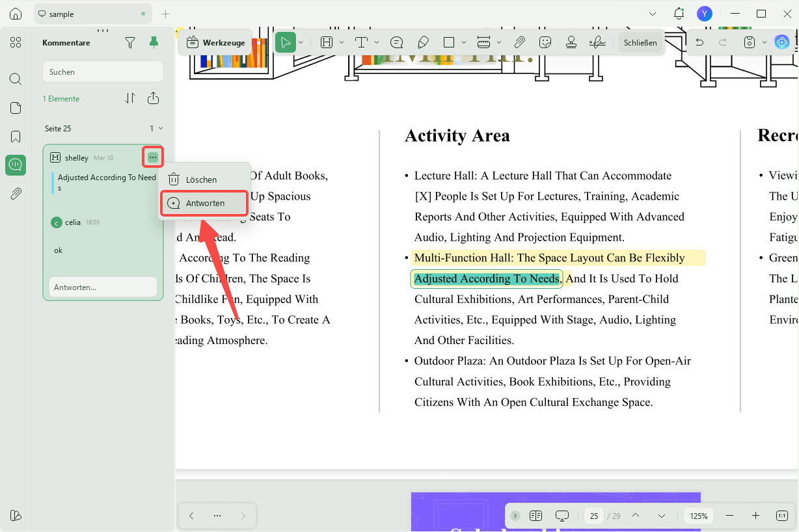Viewport: 799px width, 532px height.
Task: Click the attachment paperclip tool in toolbar
Action: tap(519, 43)
